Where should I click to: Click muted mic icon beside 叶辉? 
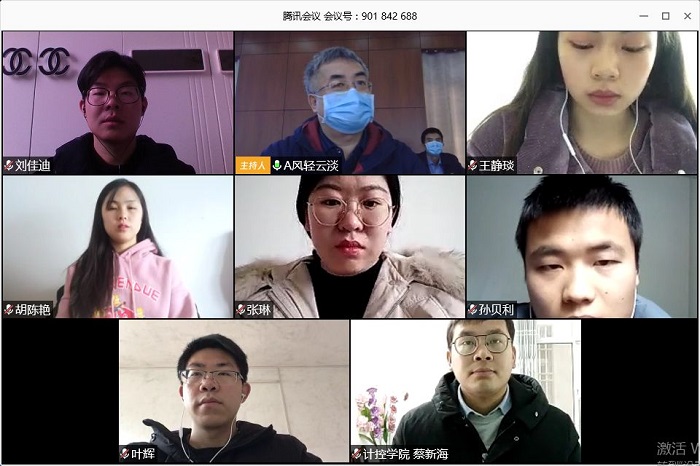pyautogui.click(x=125, y=454)
